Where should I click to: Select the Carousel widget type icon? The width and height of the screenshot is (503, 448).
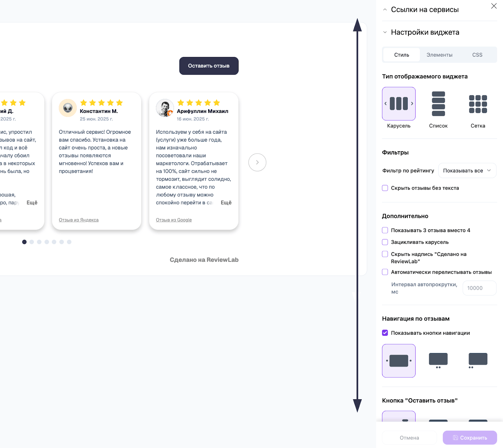coord(399,104)
